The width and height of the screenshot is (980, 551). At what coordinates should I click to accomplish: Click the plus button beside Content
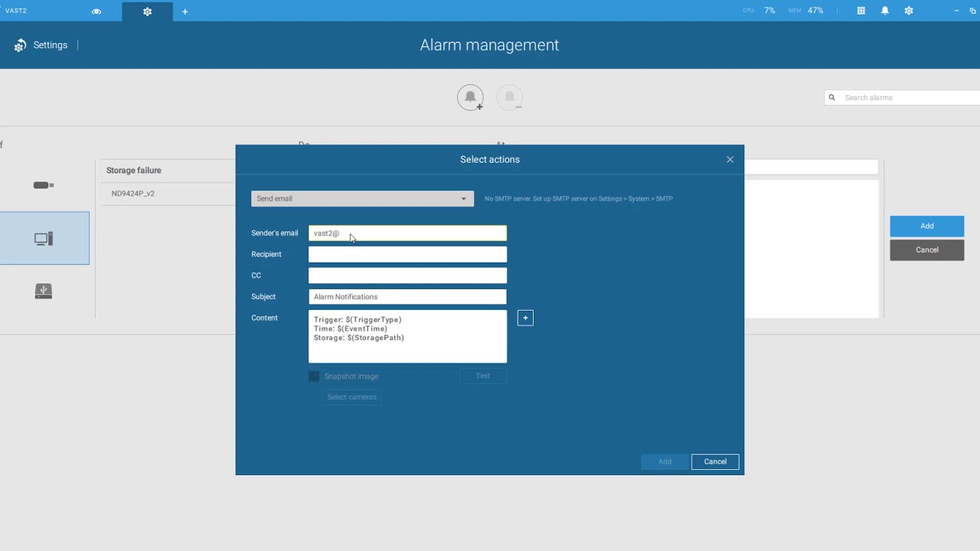click(x=525, y=318)
